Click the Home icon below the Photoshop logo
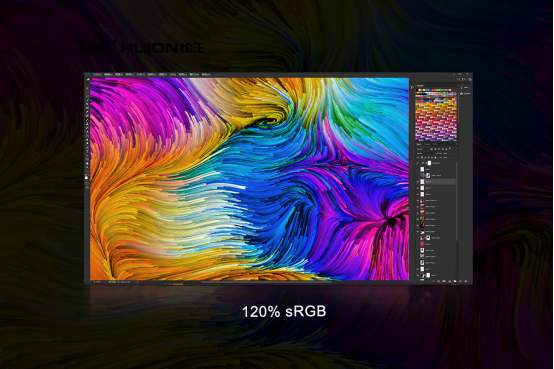Screen dimensions: 554x369 (88, 79)
